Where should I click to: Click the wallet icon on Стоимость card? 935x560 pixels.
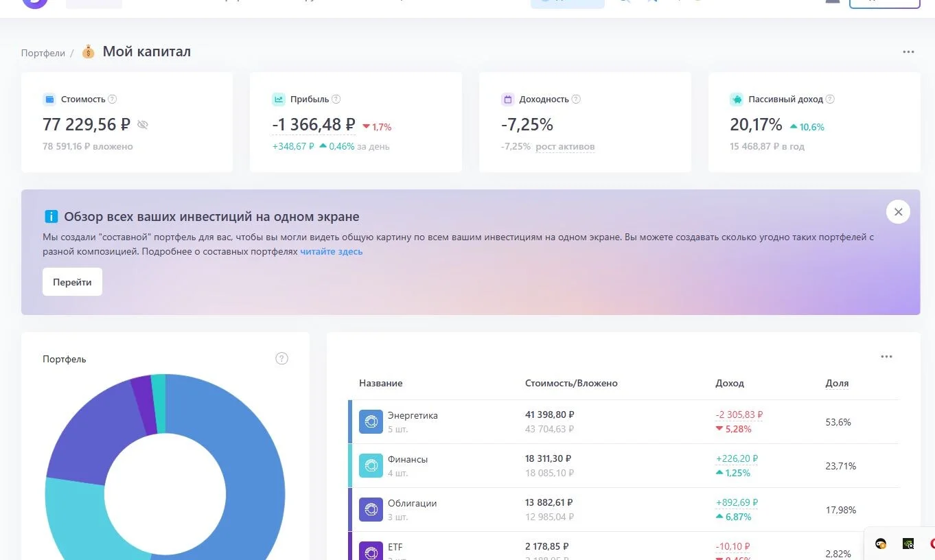pos(49,100)
